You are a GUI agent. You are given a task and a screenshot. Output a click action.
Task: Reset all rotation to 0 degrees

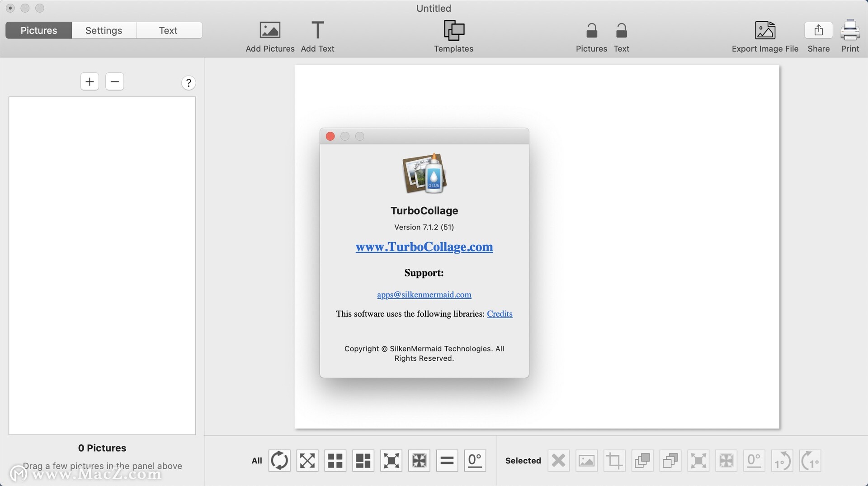[475, 461]
